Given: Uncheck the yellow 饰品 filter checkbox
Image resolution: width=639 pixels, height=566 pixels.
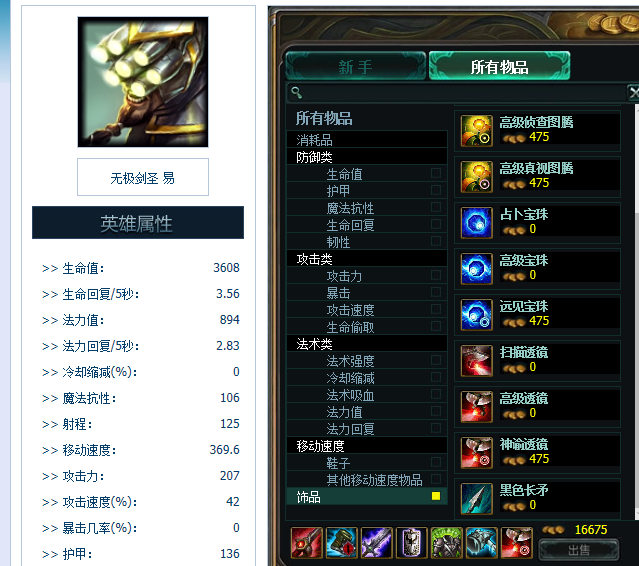Looking at the screenshot, I should point(436,496).
